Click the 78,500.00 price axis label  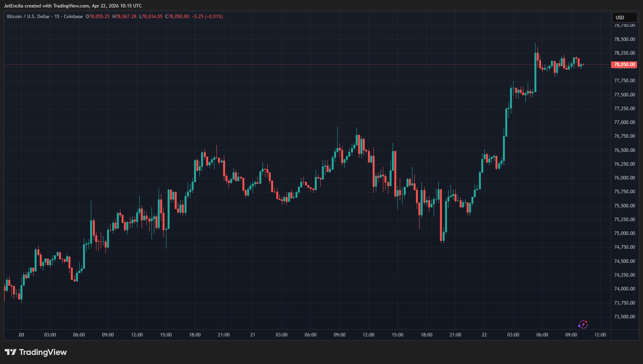click(624, 39)
